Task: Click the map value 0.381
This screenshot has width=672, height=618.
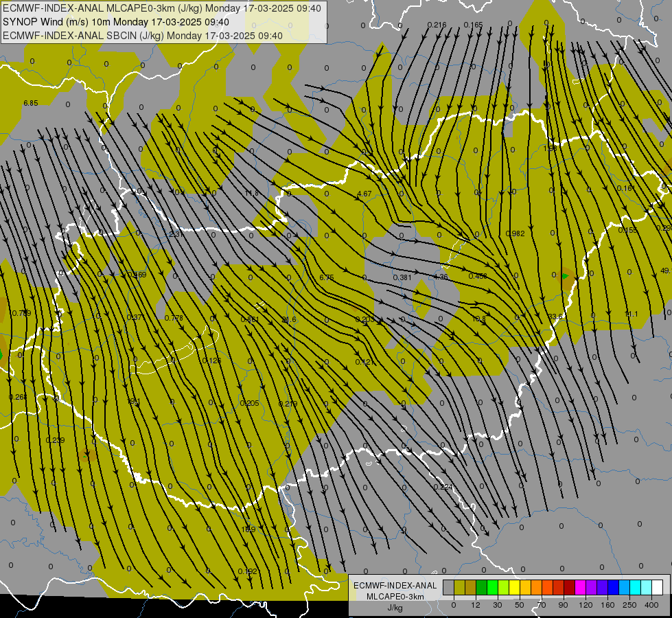Action: 402,277
